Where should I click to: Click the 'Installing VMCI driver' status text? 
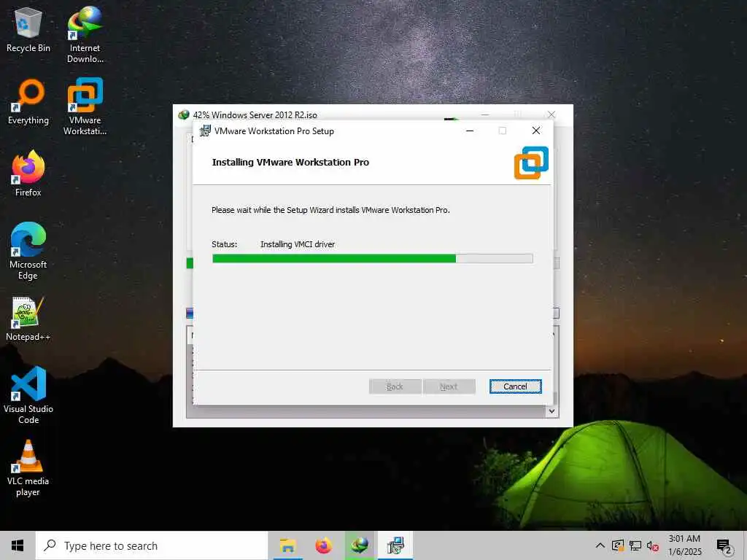298,244
